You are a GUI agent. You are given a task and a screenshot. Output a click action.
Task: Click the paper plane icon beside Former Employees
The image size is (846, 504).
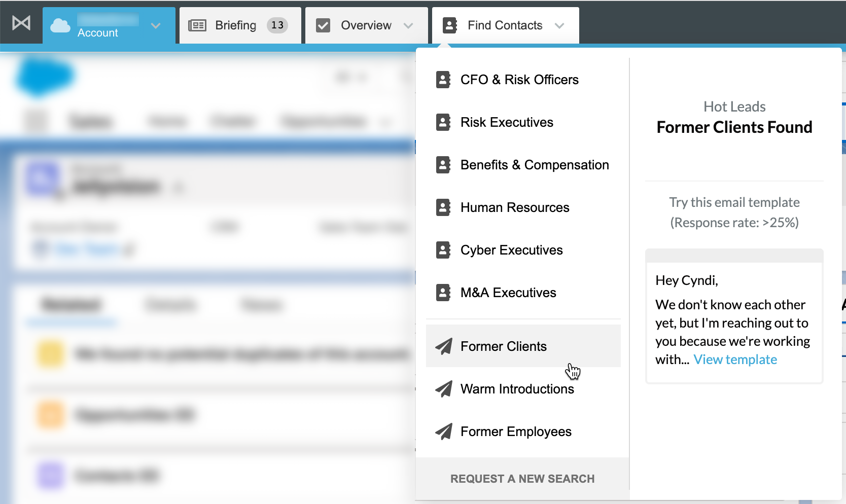coord(444,431)
